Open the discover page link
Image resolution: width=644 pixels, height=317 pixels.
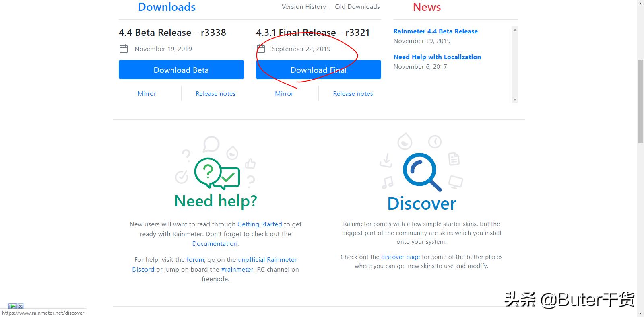click(400, 257)
